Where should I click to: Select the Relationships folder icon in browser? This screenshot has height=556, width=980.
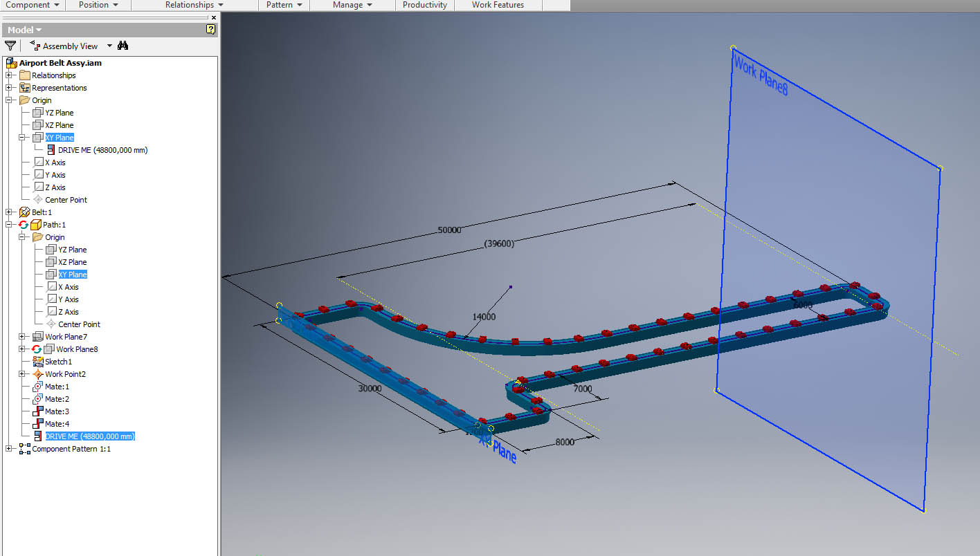click(x=25, y=75)
